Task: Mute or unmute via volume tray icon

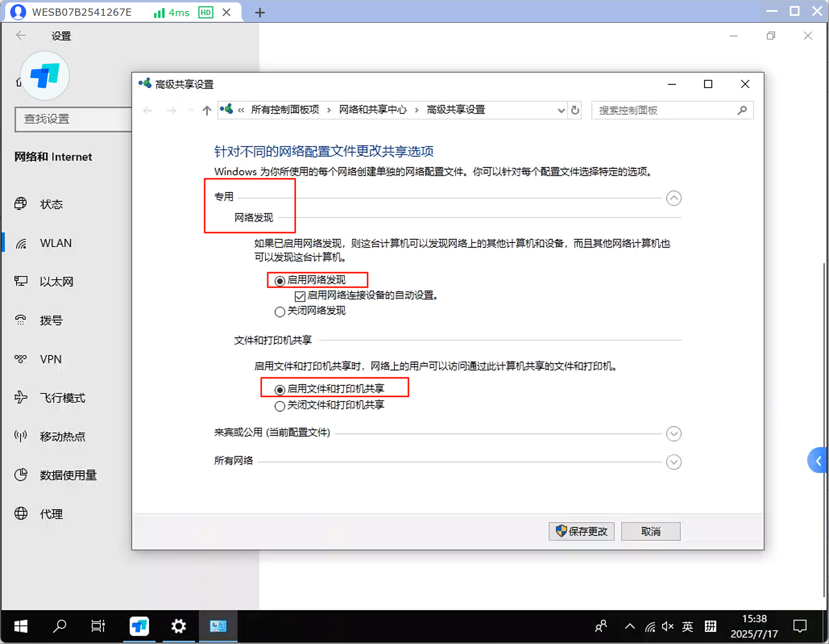Action: point(668,627)
